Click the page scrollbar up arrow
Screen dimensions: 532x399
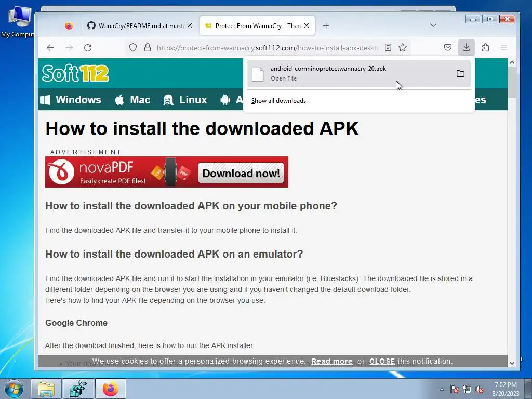click(512, 62)
